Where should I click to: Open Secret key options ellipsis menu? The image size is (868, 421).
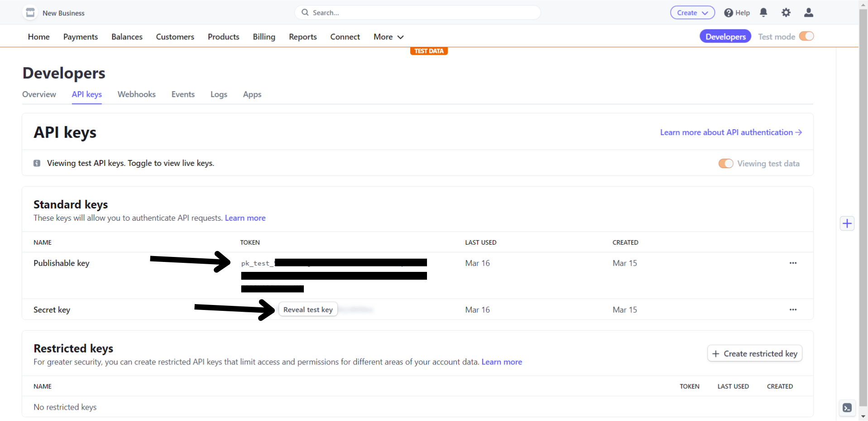793,310
